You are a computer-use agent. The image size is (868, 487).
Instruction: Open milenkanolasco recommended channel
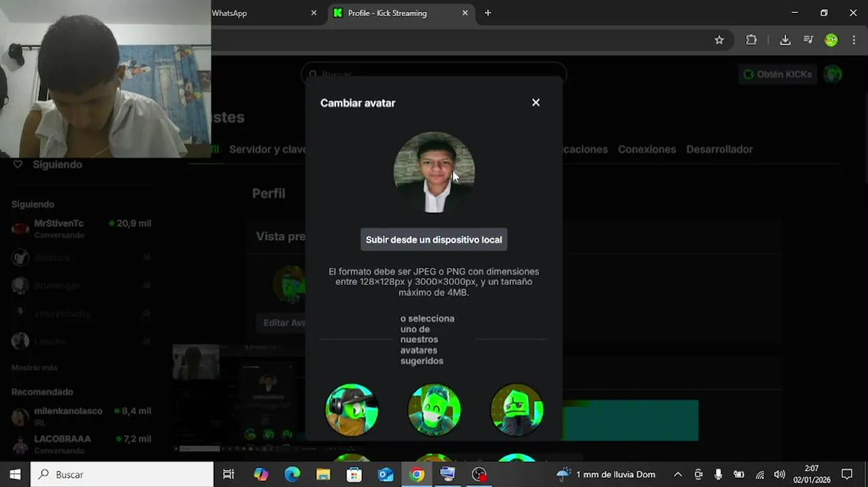point(81,416)
